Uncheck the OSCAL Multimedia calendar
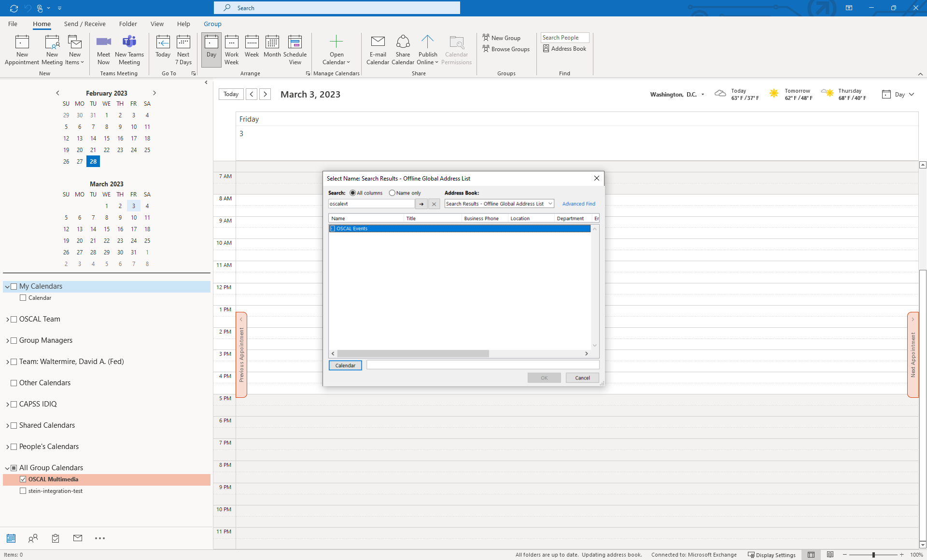 tap(23, 479)
